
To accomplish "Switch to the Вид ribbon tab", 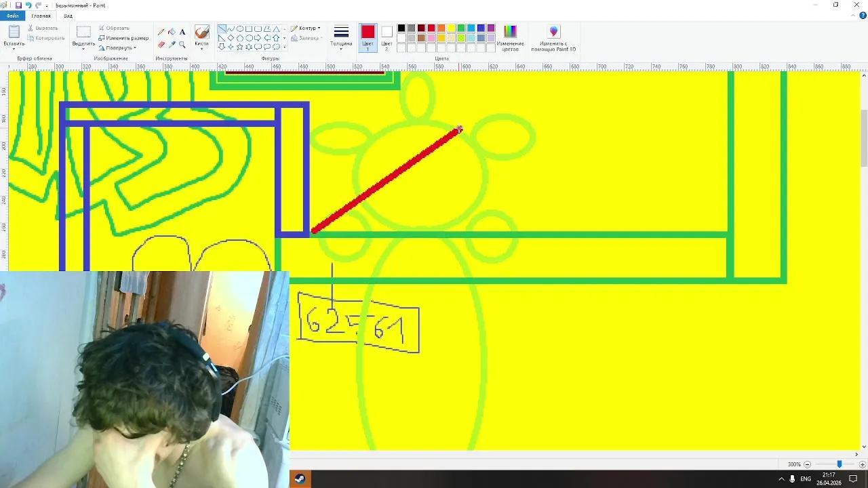I will point(68,16).
